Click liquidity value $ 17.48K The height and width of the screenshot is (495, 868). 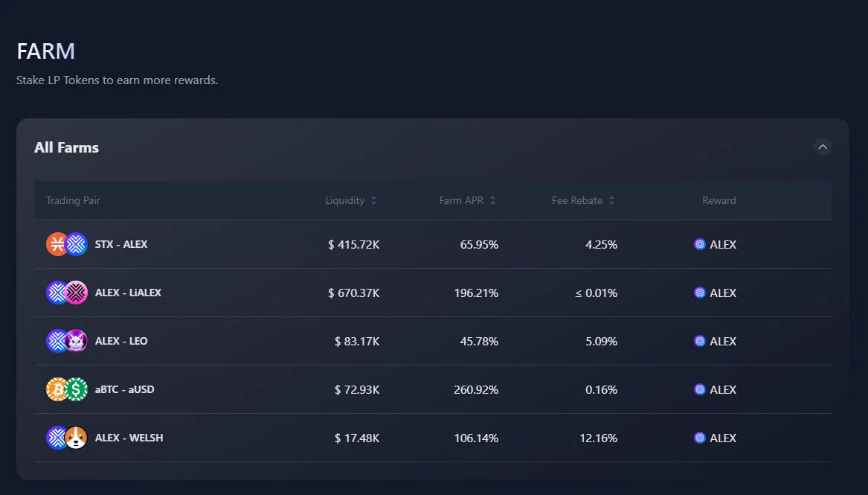[357, 438]
